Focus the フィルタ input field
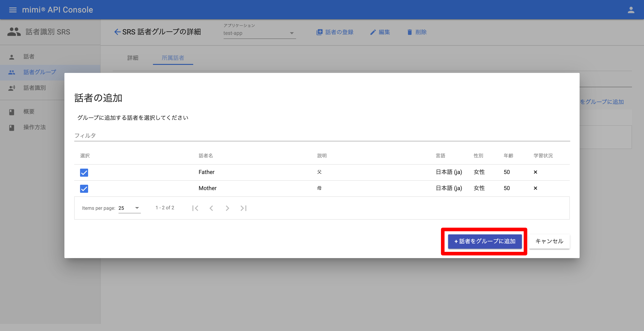The height and width of the screenshot is (331, 644). [322, 136]
